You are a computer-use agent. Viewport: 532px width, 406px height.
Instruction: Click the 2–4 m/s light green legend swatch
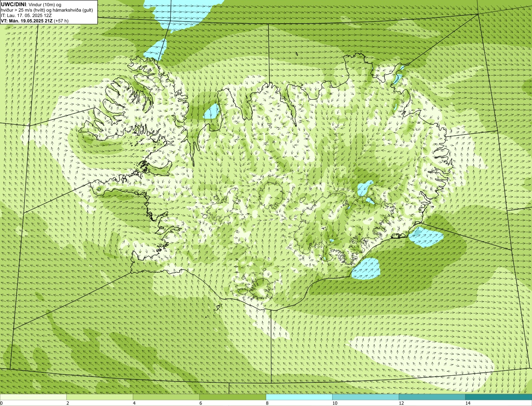pyautogui.click(x=100, y=397)
